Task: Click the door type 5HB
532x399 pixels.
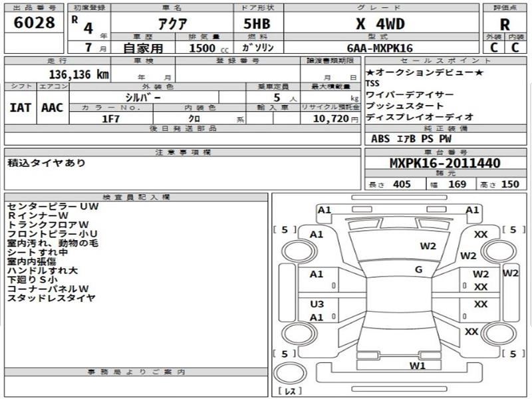Action: (x=257, y=24)
